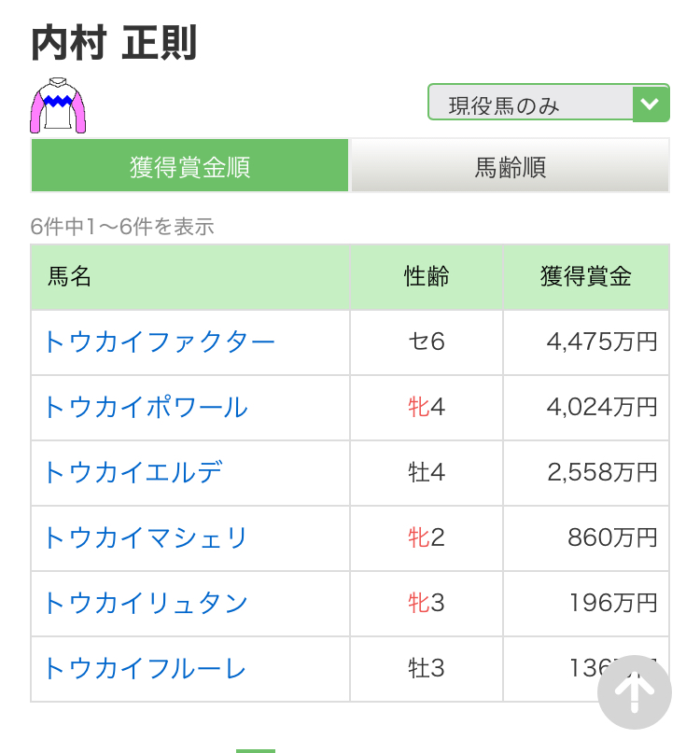The height and width of the screenshot is (753, 700).
Task: Click the 4,475万円 prize cell
Action: 602,342
